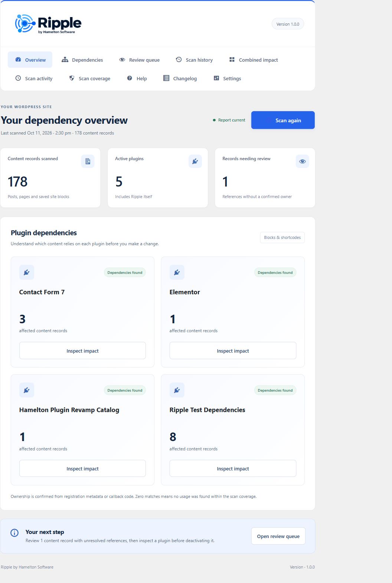This screenshot has height=583, width=392.
Task: Click the 178 content records count
Action: 17,182
